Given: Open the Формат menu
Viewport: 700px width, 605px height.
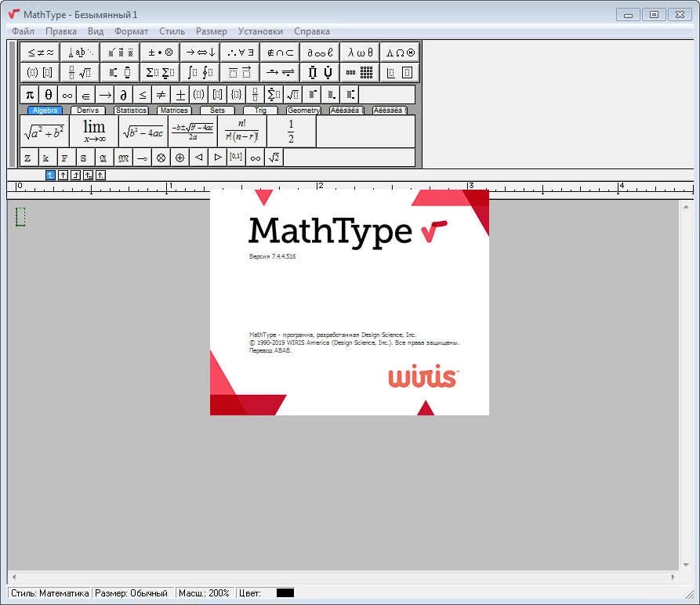Looking at the screenshot, I should pyautogui.click(x=131, y=31).
